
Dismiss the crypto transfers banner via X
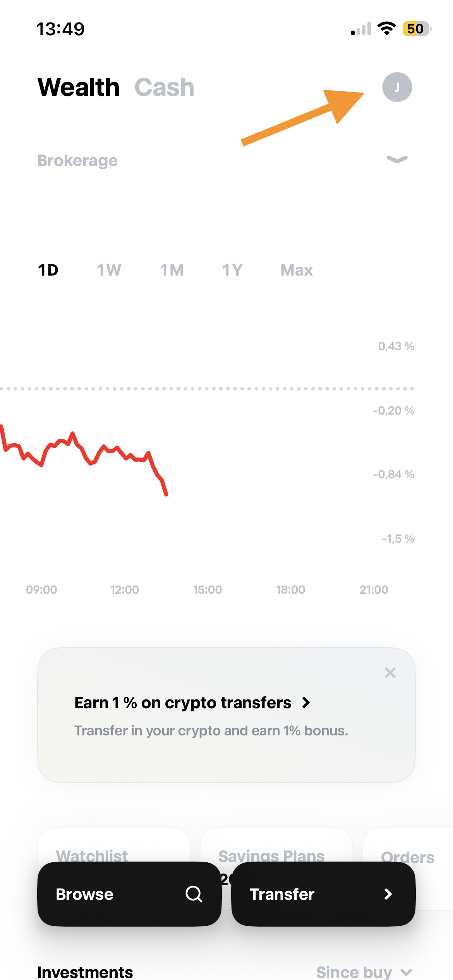390,673
